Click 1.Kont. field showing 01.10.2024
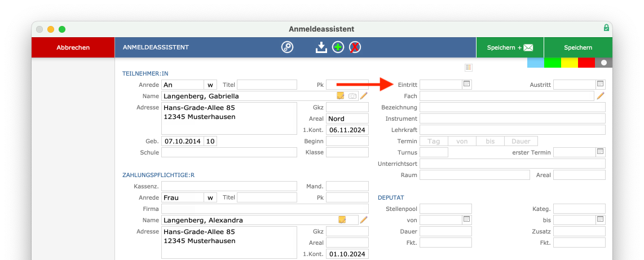The width and height of the screenshot is (644, 260). 347,254
